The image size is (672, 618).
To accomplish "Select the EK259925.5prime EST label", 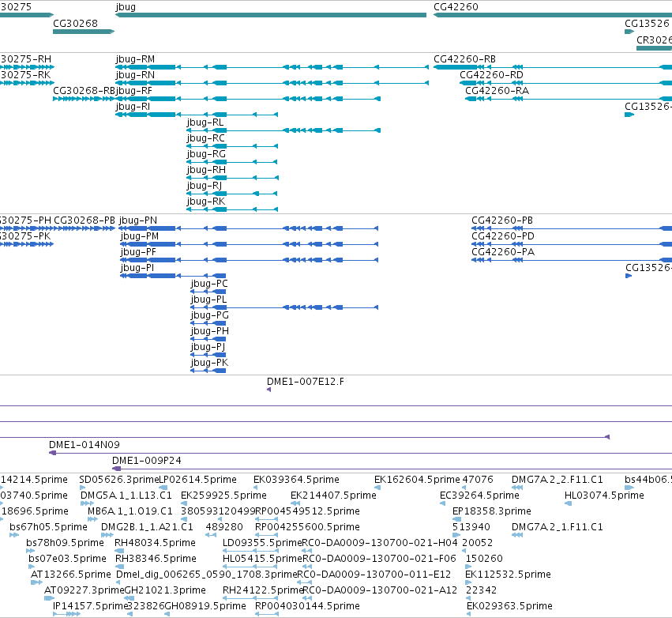I will 223,496.
